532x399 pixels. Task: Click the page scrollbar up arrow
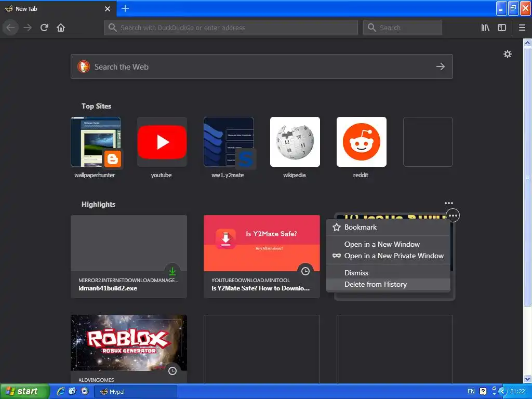pyautogui.click(x=527, y=43)
